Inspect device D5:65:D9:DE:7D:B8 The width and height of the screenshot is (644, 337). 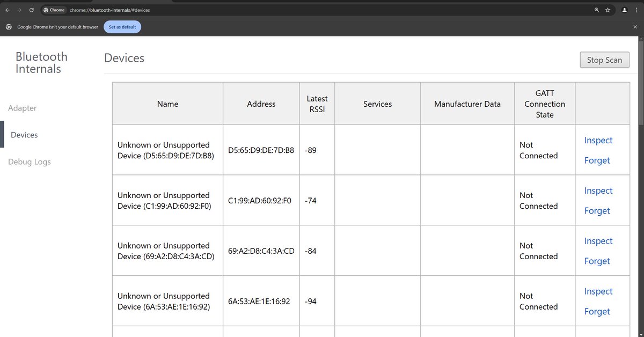coord(598,140)
